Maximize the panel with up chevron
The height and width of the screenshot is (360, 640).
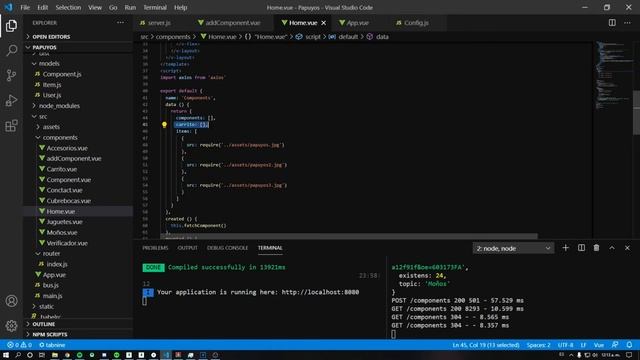[612, 248]
